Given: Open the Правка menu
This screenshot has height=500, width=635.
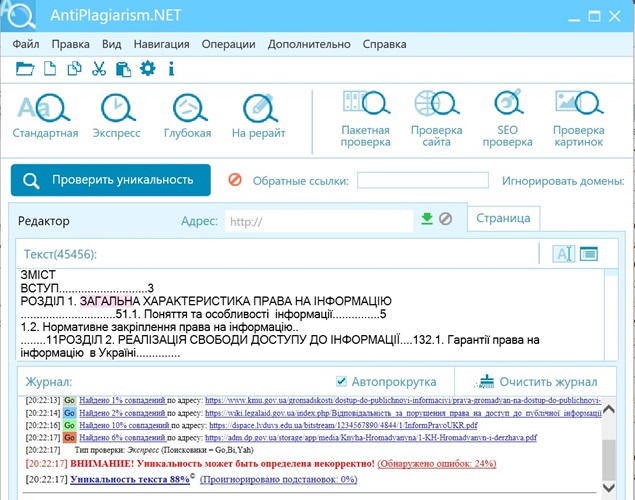Looking at the screenshot, I should click(x=70, y=44).
